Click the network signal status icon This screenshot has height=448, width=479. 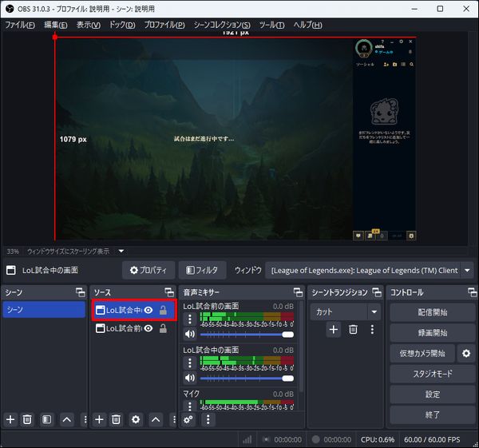(247, 439)
